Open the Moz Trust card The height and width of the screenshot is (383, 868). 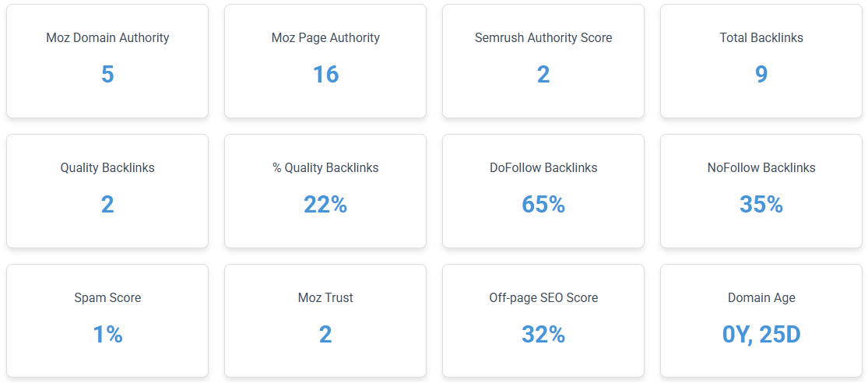click(325, 321)
